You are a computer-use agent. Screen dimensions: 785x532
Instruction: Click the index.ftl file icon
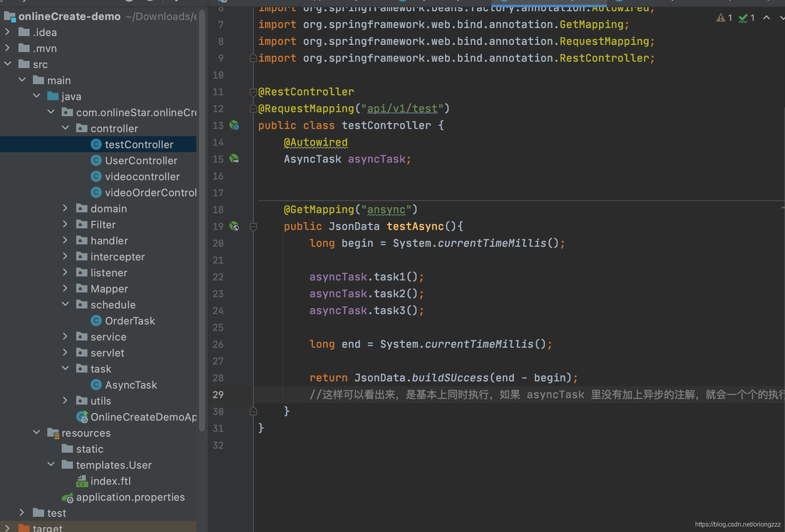tap(82, 481)
